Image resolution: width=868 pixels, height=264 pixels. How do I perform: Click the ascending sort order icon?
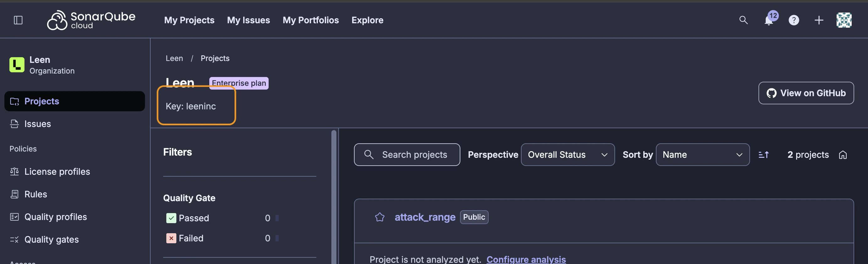[764, 155]
